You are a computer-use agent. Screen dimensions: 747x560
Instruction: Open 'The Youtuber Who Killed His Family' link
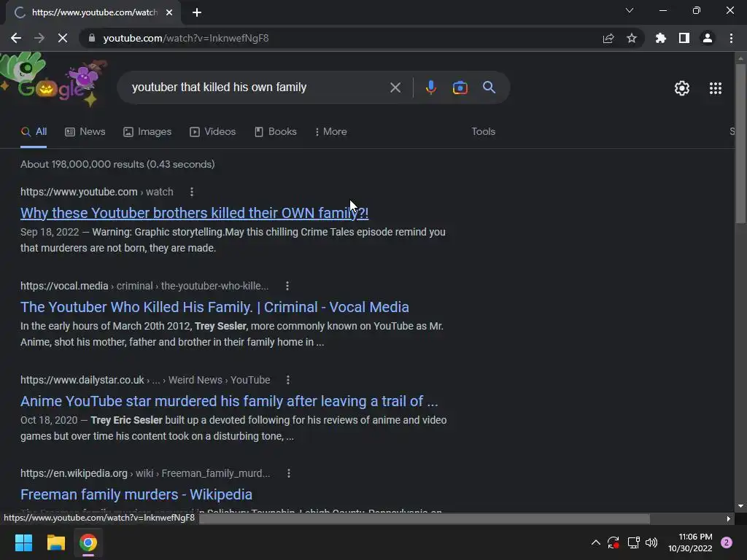(214, 307)
